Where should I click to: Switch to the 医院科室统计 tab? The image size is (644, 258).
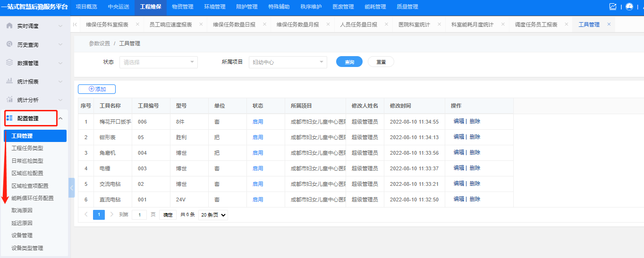pos(414,25)
